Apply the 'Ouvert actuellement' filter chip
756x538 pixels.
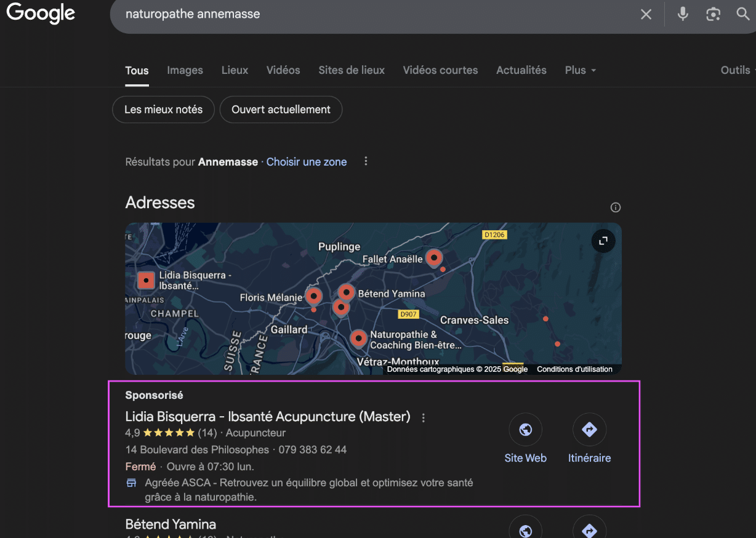point(281,110)
